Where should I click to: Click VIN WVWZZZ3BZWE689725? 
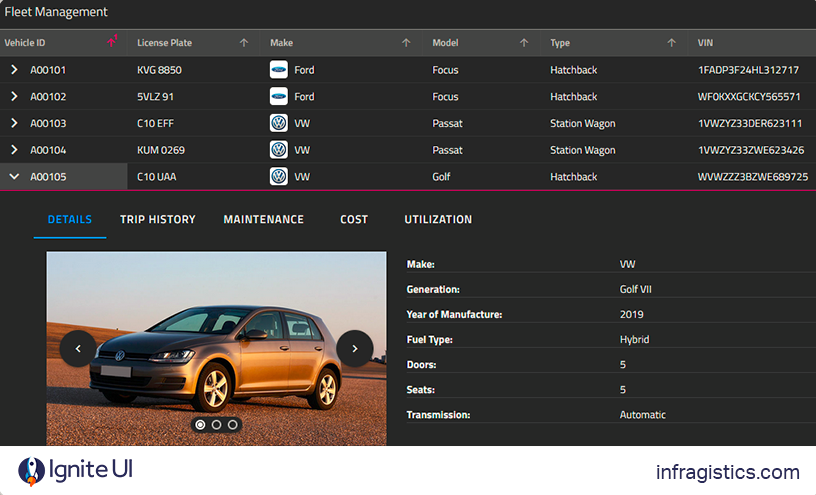pos(753,177)
